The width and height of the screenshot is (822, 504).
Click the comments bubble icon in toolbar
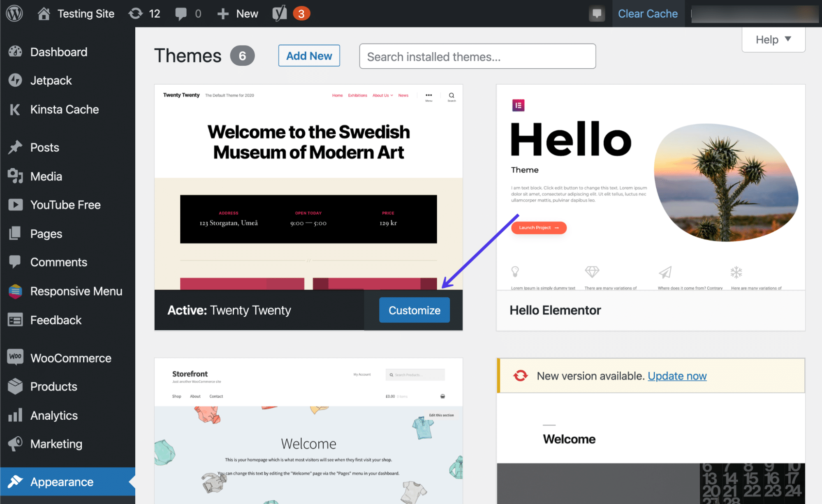point(181,13)
